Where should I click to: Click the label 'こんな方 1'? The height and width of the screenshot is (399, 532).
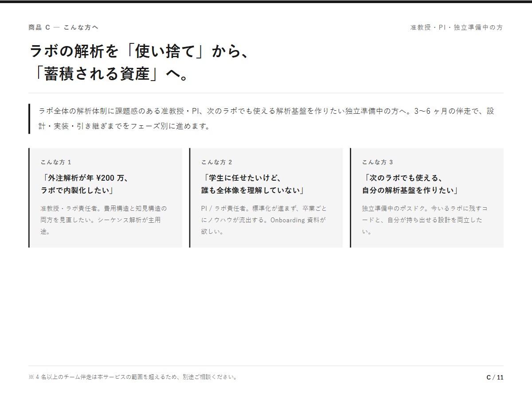click(x=56, y=162)
